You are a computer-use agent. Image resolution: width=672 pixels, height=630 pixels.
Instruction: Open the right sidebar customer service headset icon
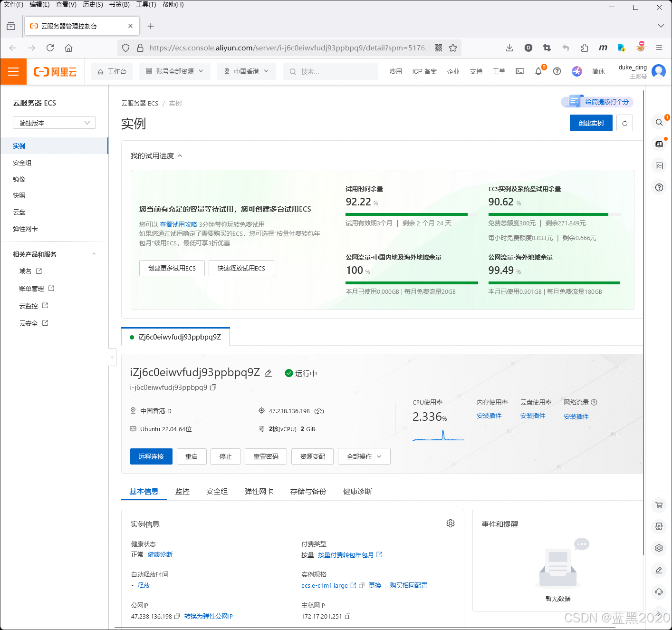tap(659, 591)
